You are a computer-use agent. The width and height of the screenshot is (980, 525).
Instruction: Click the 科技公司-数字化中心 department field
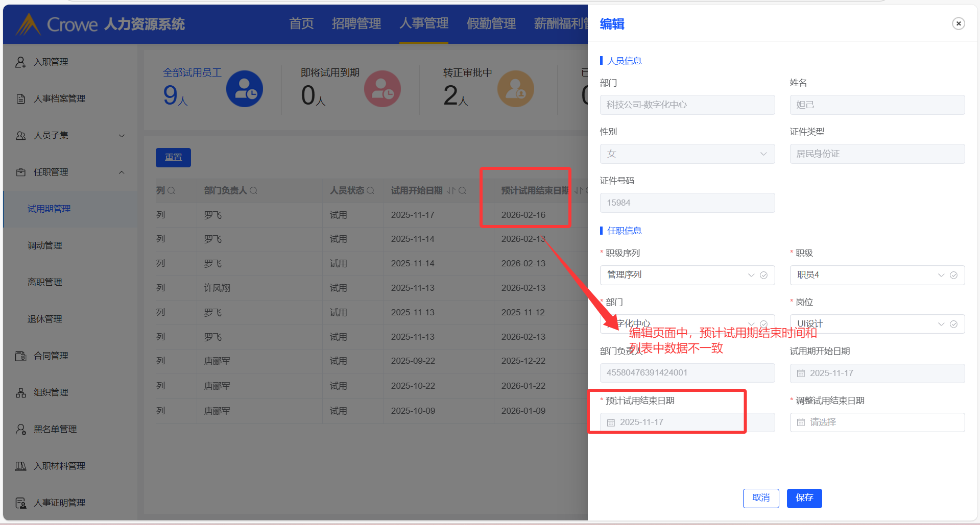[x=687, y=105]
